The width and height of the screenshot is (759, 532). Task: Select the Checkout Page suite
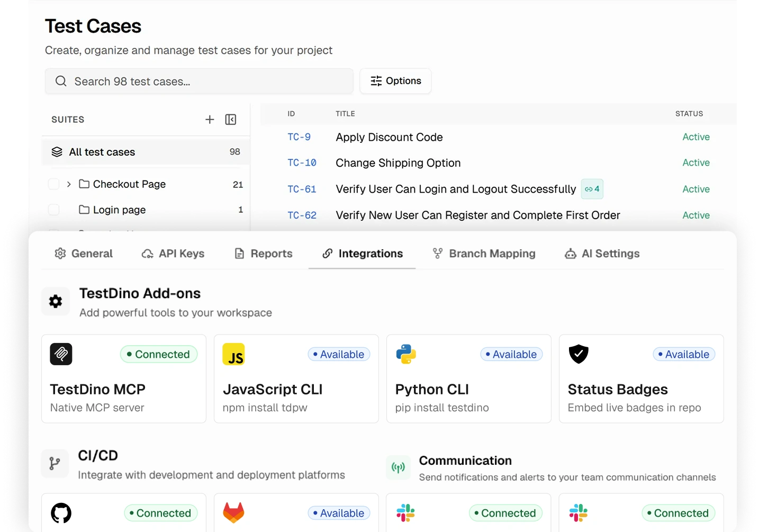tap(129, 184)
